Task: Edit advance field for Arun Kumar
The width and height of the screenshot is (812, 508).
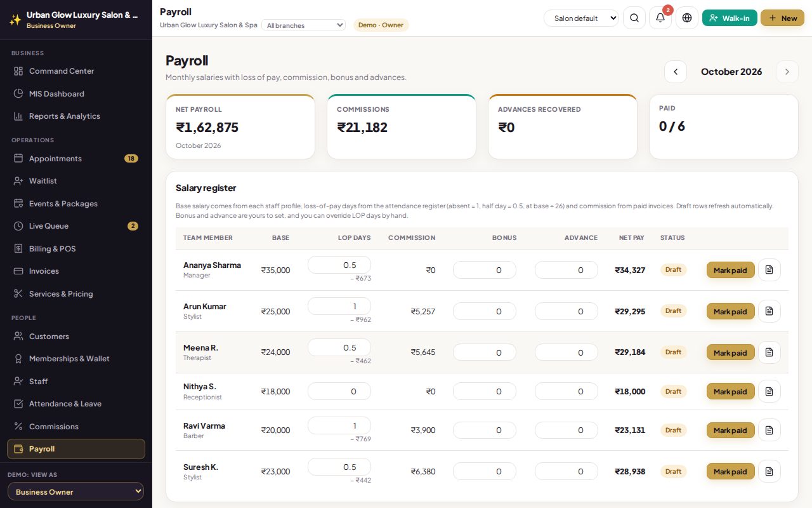Action: (566, 311)
